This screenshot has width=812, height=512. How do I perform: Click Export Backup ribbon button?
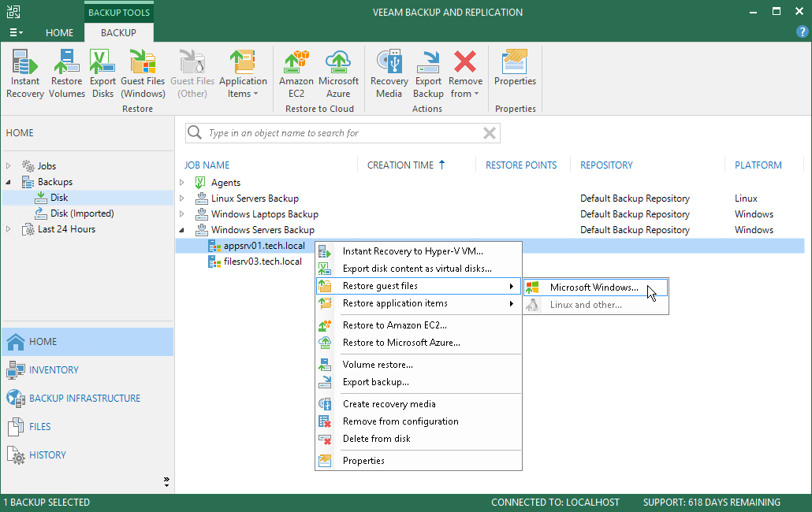428,73
